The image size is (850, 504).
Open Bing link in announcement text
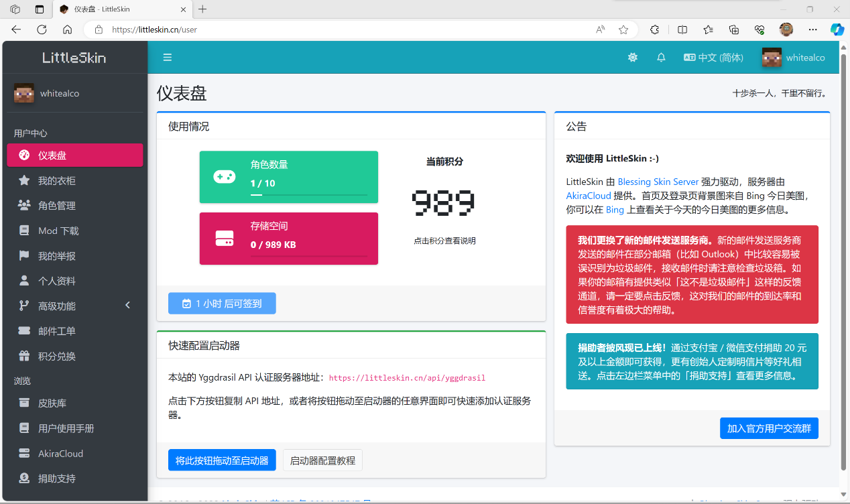(x=615, y=210)
